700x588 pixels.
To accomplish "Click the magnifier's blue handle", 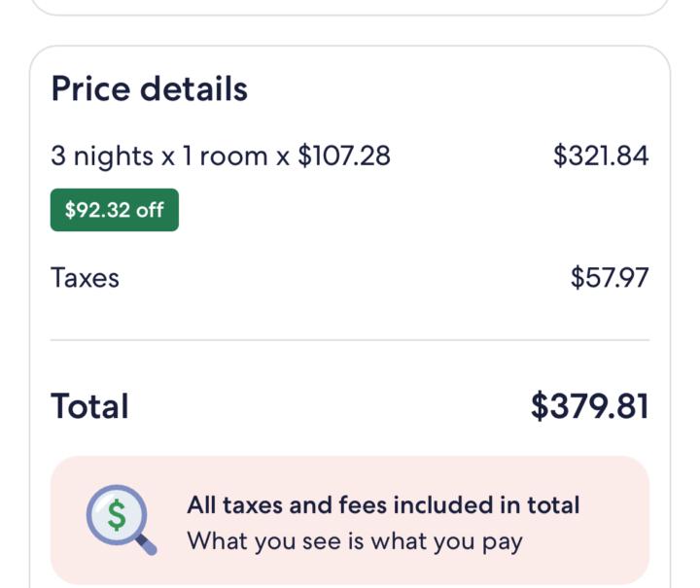I will click(147, 545).
